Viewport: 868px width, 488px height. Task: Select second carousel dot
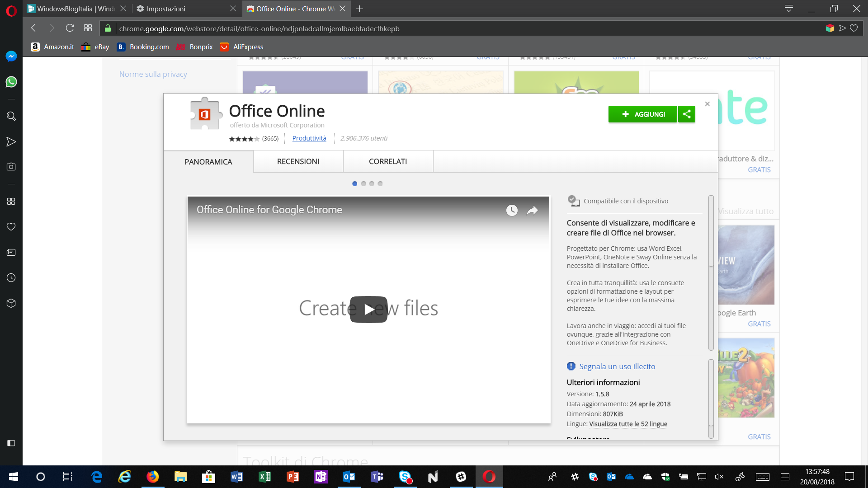click(363, 183)
